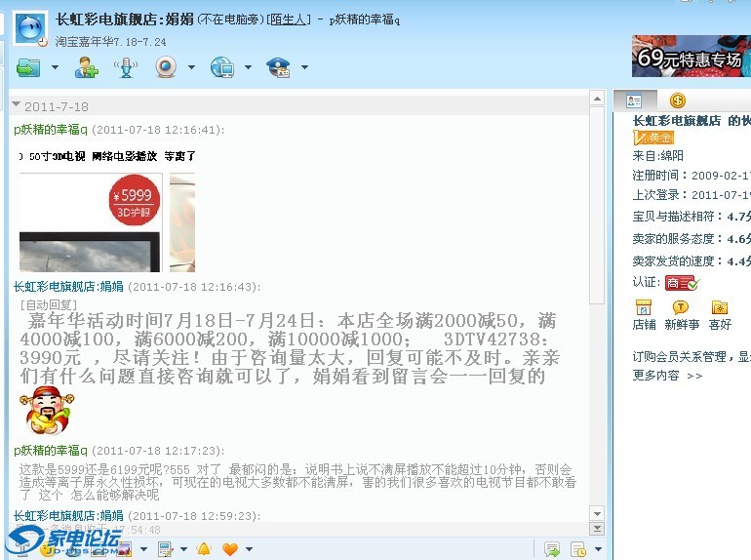Switch to the contact profile card tab

[634, 100]
